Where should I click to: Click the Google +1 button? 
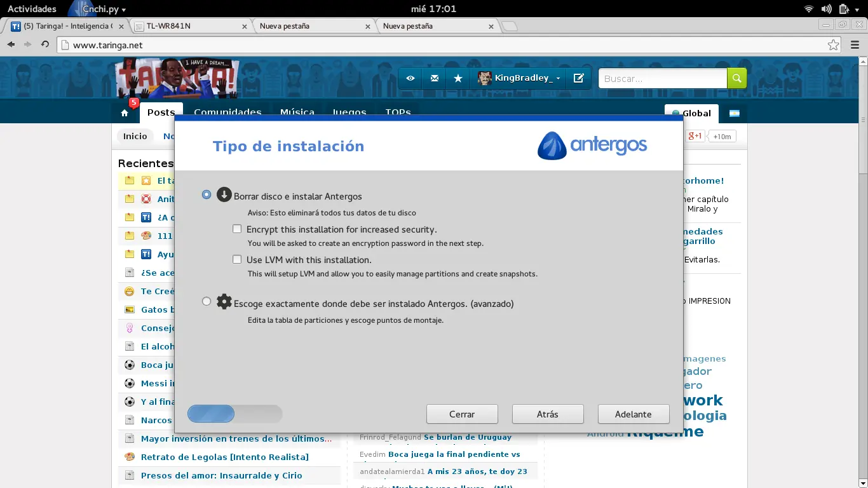tap(696, 136)
